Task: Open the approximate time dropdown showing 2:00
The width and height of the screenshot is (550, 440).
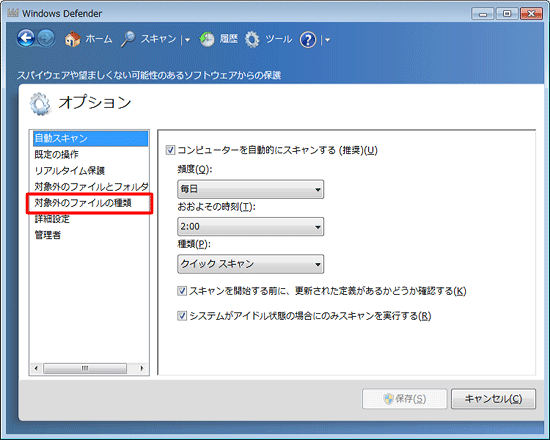Action: 250,226
